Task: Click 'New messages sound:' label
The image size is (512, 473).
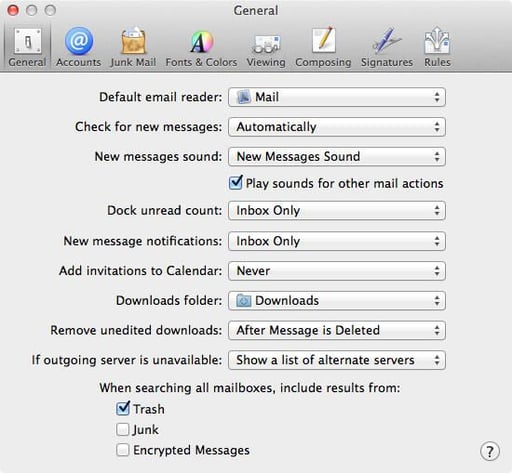Action: (x=158, y=157)
